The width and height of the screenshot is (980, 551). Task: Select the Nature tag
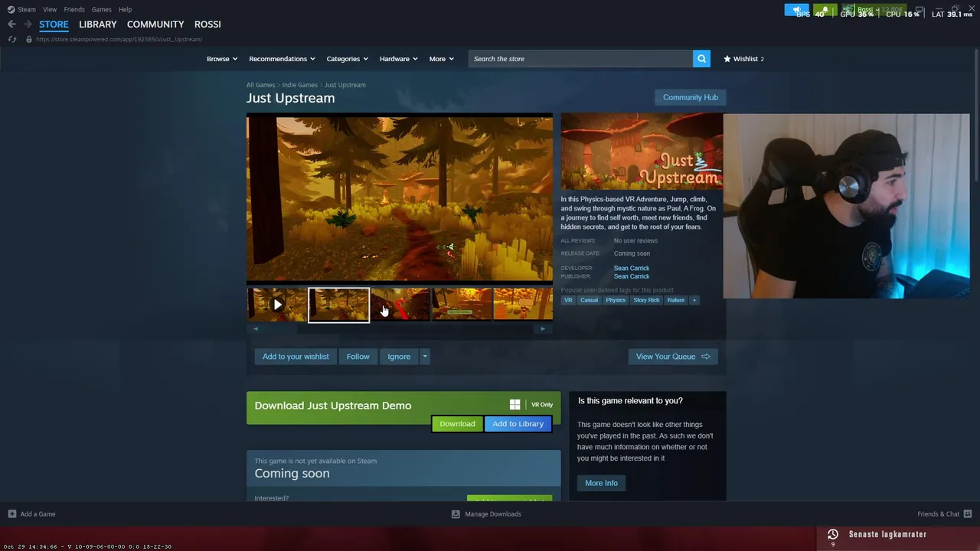click(x=676, y=300)
